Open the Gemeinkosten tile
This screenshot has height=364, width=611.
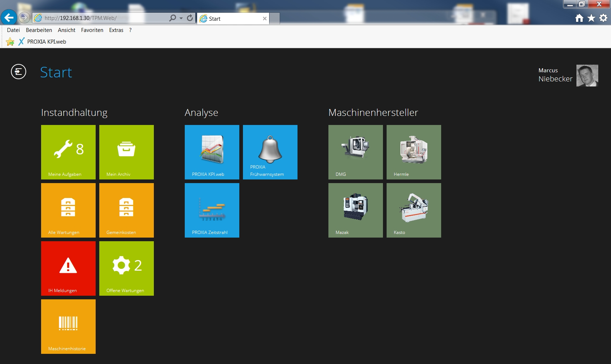click(127, 210)
